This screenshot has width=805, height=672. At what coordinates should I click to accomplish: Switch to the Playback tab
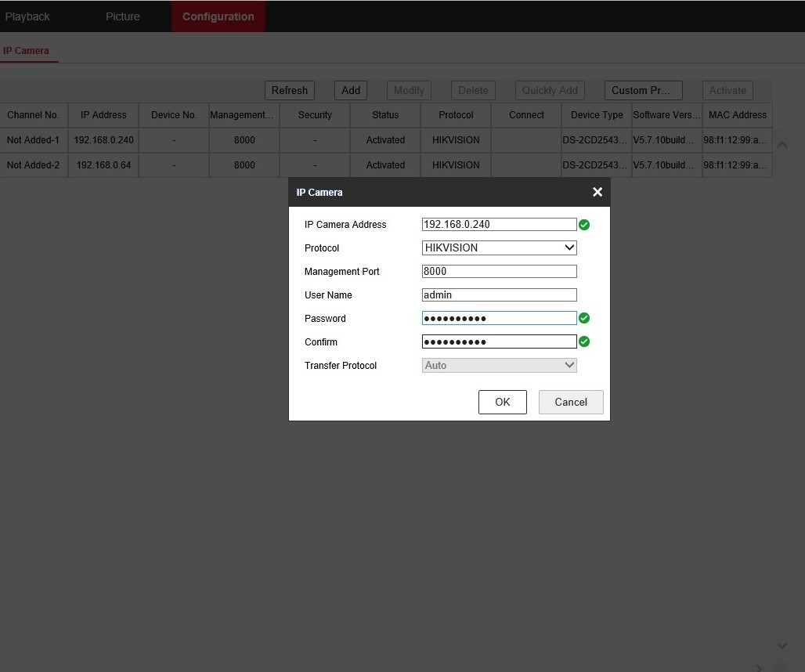(27, 16)
